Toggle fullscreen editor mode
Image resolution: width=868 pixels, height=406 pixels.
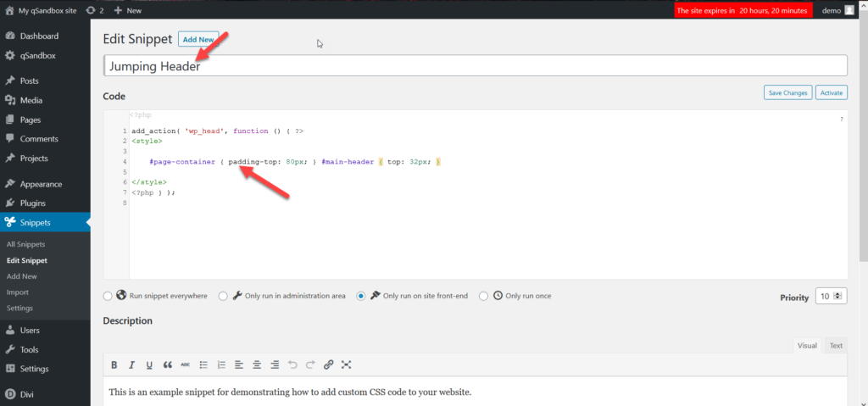[347, 364]
